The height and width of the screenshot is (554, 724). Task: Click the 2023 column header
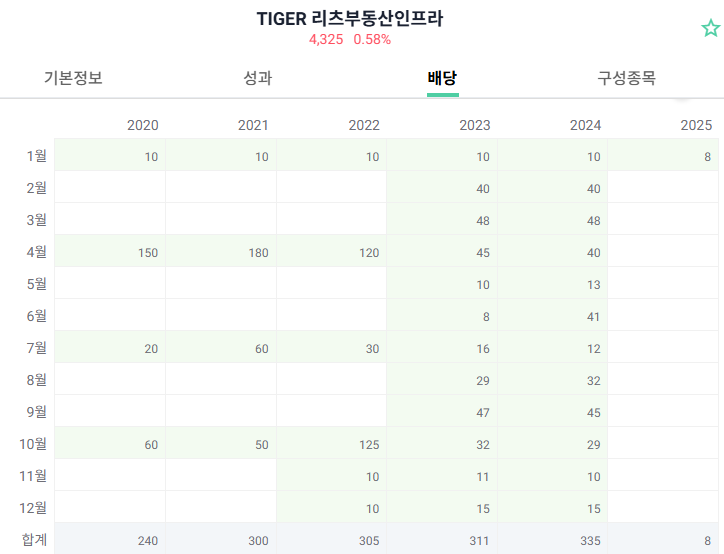tap(475, 125)
